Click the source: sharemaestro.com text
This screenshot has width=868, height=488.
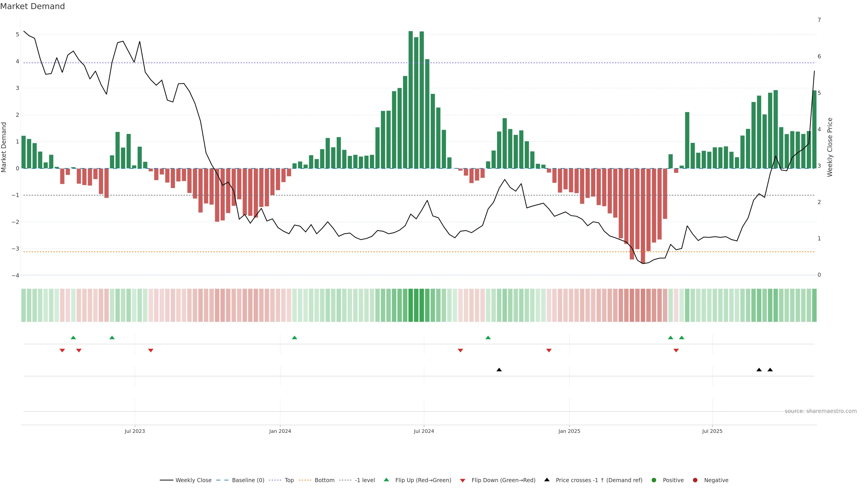click(821, 411)
